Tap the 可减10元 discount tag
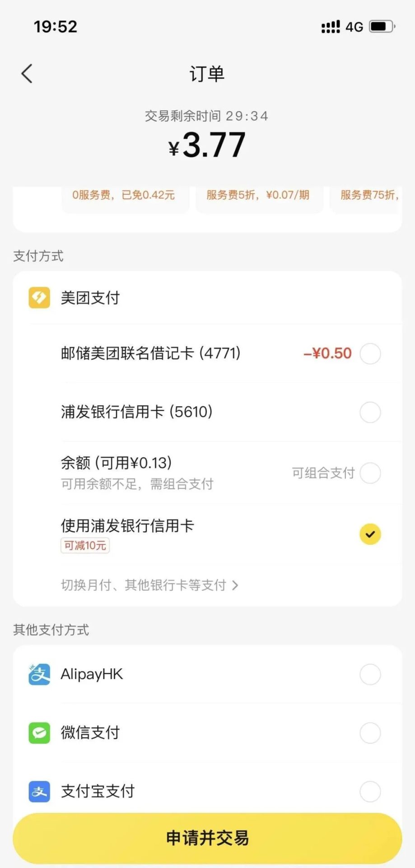This screenshot has height=868, width=415. pyautogui.click(x=85, y=546)
